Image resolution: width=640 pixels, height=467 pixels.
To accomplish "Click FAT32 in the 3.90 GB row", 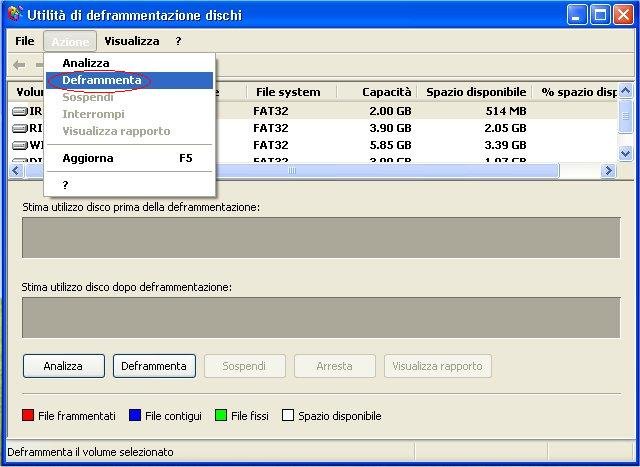I will [x=271, y=129].
